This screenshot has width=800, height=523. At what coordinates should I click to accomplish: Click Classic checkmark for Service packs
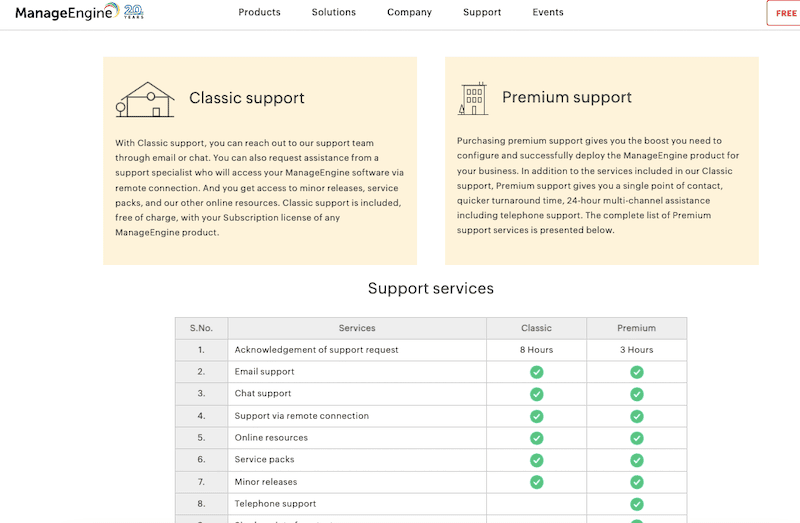click(x=536, y=460)
